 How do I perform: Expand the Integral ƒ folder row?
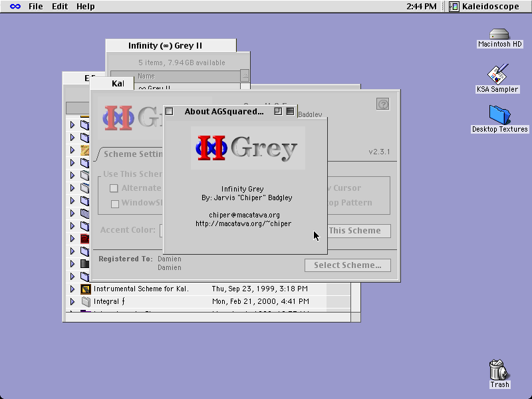pyautogui.click(x=72, y=301)
